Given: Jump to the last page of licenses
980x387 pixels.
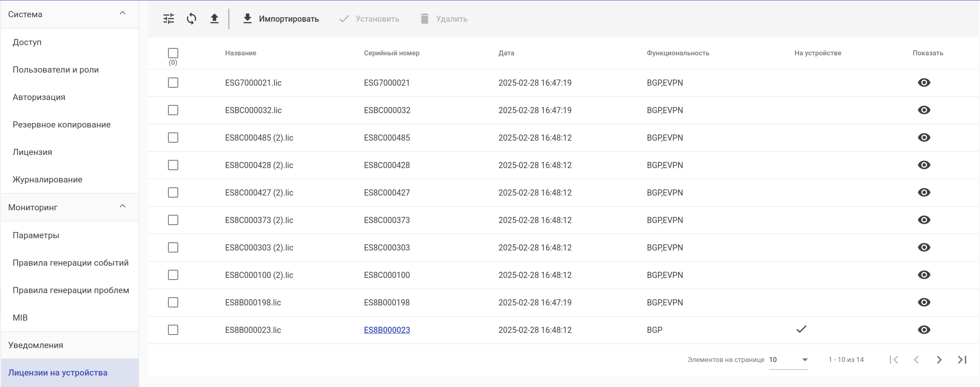Looking at the screenshot, I should tap(962, 360).
